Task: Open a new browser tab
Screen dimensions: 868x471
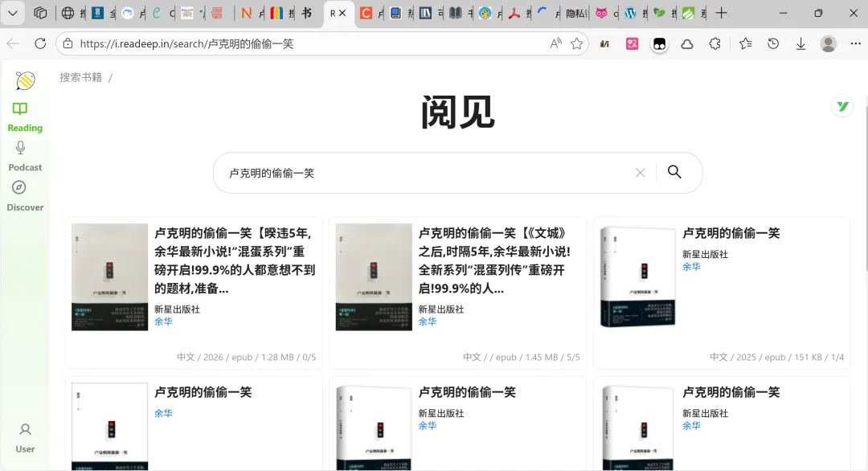Action: pos(721,14)
